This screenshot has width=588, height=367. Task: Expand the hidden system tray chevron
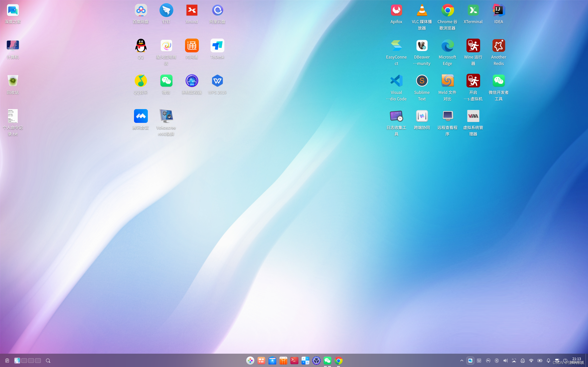pyautogui.click(x=462, y=361)
